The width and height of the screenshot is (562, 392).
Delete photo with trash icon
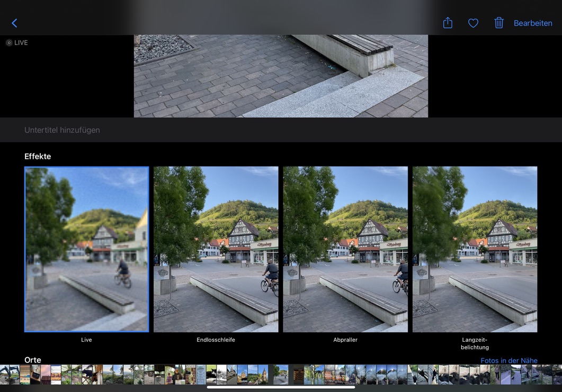coord(499,23)
